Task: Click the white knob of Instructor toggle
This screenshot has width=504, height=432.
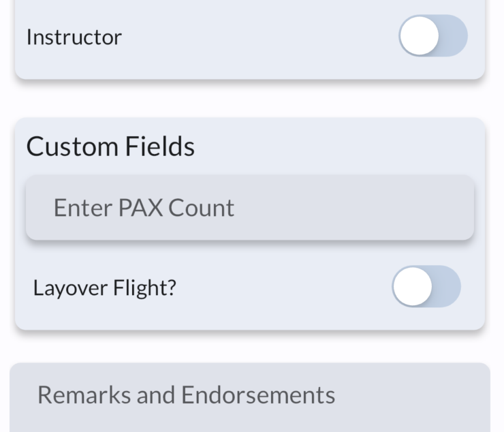Action: pyautogui.click(x=419, y=36)
